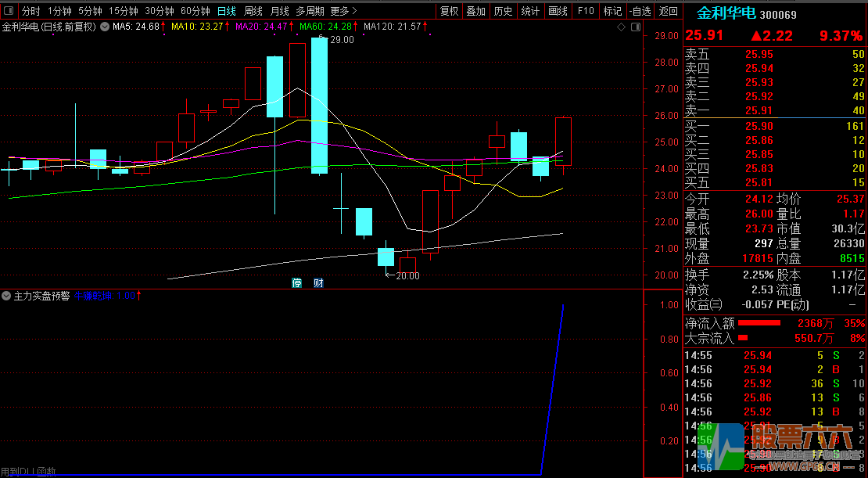Click the red 净流入额 bar

(759, 322)
